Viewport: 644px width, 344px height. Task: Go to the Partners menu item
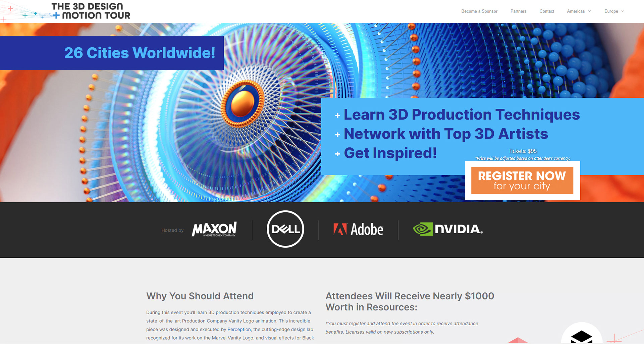point(518,11)
